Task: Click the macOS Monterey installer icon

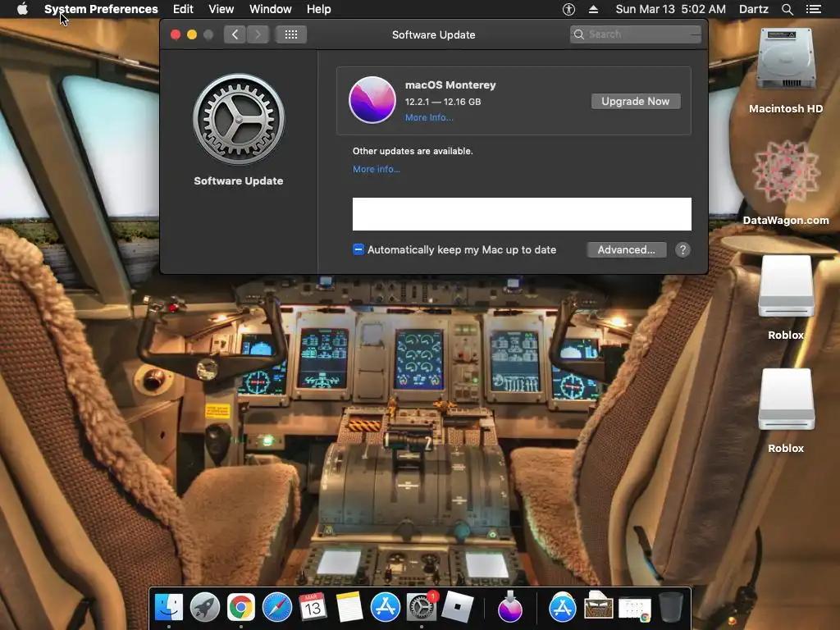Action: click(372, 100)
